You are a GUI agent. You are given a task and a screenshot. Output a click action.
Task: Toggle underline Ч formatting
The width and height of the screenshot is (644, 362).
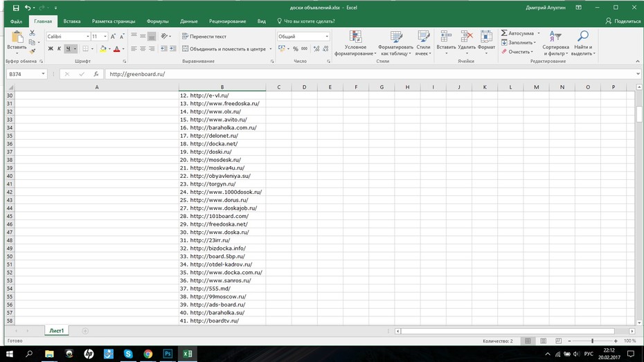[x=68, y=49]
